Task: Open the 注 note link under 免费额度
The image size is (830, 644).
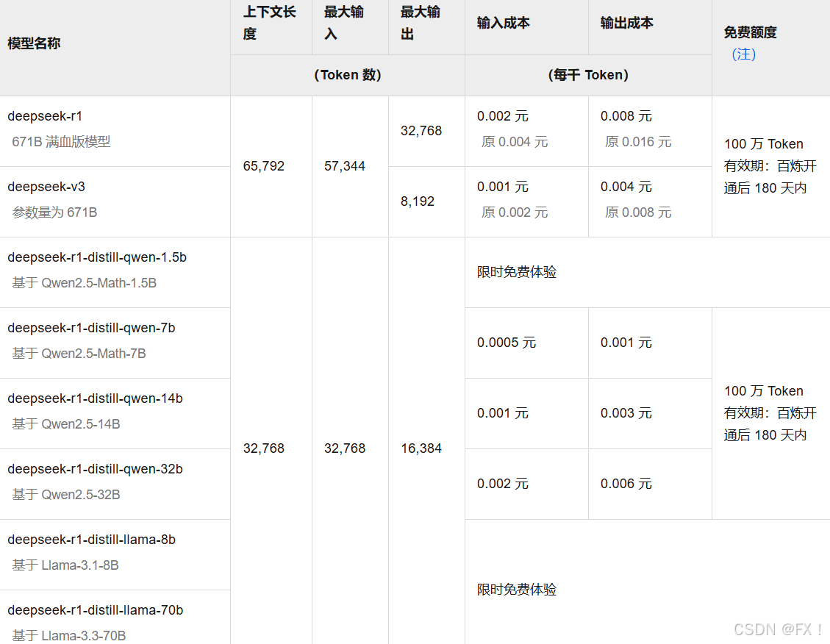Action: pos(743,54)
